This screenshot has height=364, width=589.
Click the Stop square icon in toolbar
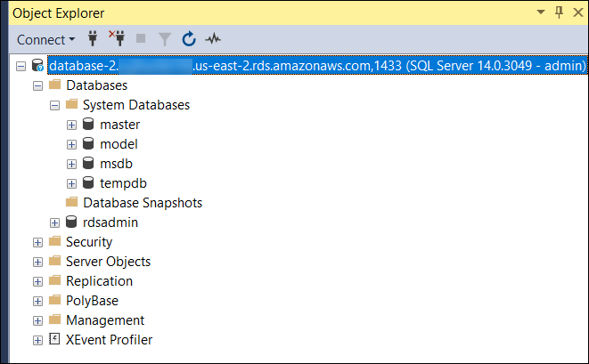point(141,38)
